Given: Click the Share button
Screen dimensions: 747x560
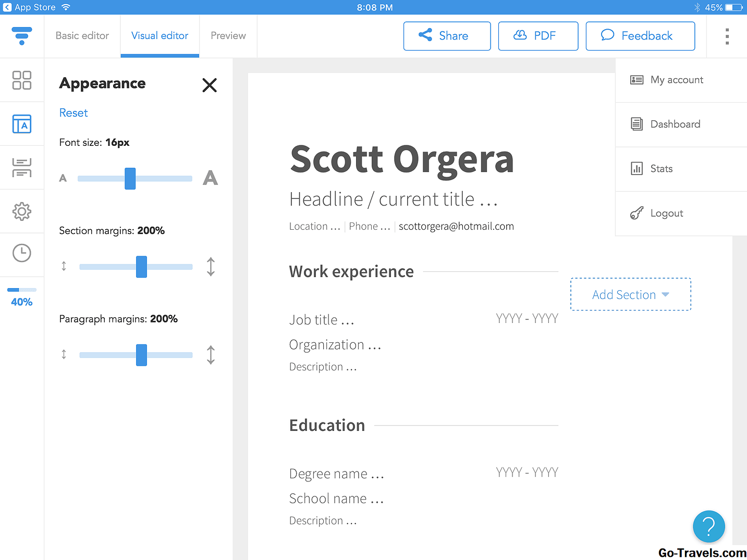Looking at the screenshot, I should tap(447, 36).
